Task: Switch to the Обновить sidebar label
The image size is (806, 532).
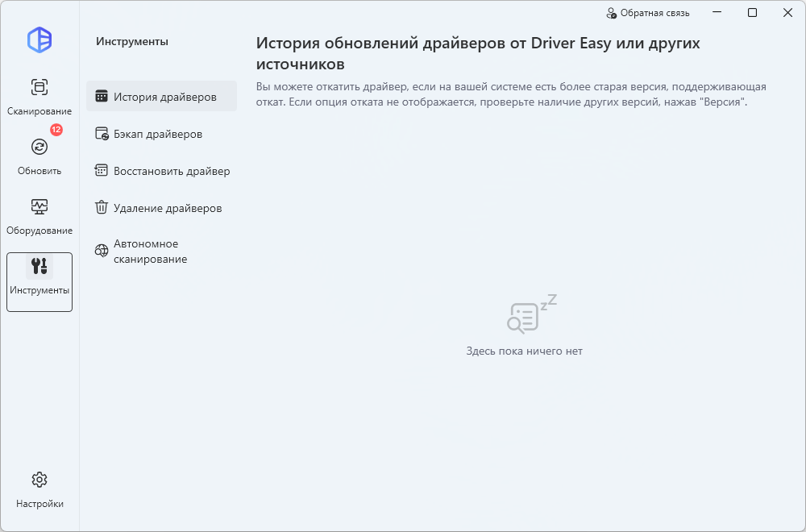Action: (39, 171)
